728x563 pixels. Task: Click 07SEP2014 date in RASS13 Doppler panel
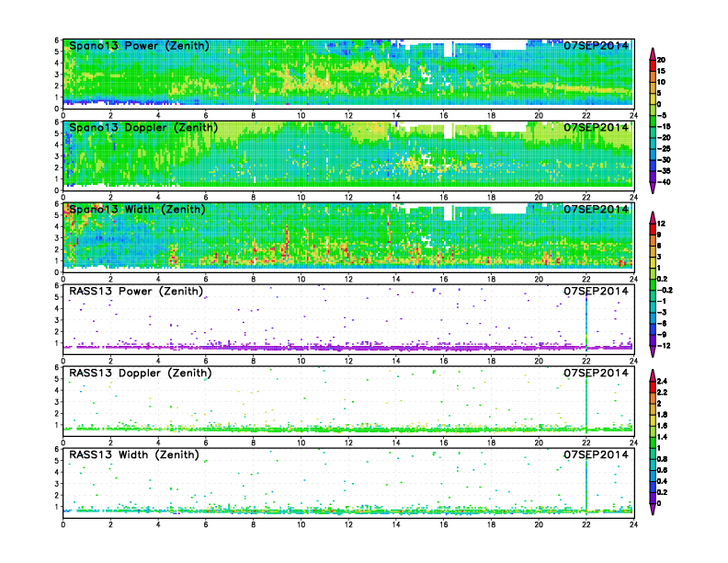tap(597, 373)
